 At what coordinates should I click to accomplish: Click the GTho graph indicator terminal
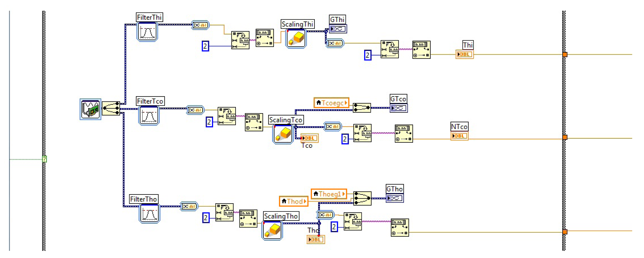click(x=395, y=198)
